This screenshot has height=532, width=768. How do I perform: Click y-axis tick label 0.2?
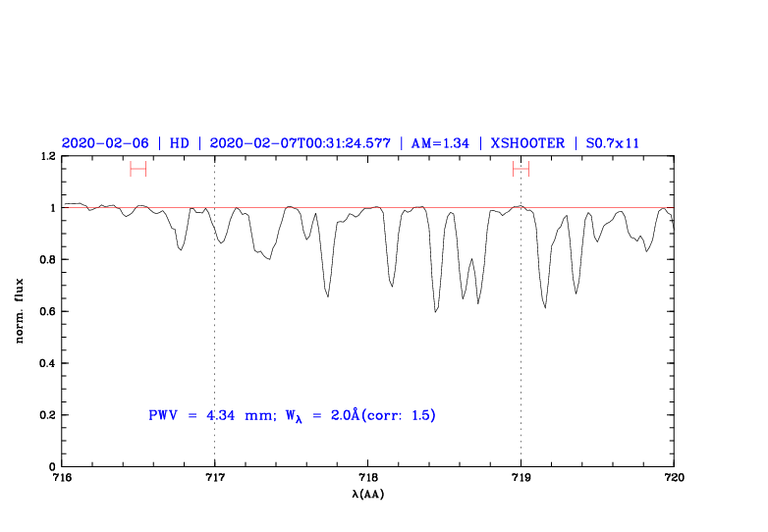[x=46, y=415]
